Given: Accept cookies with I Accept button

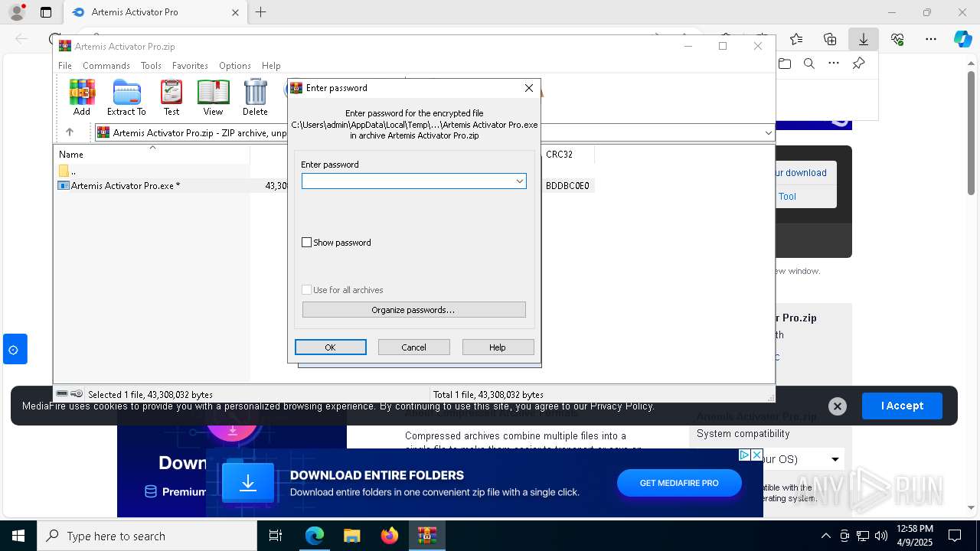Looking at the screenshot, I should click(902, 406).
